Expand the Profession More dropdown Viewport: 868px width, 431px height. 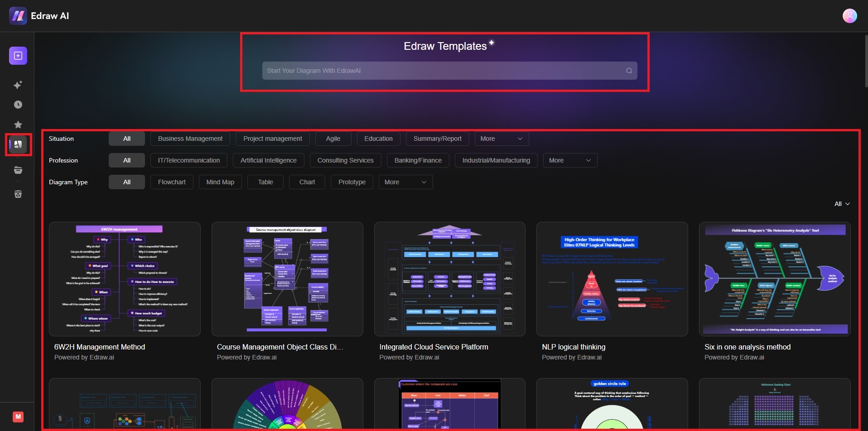click(x=570, y=160)
